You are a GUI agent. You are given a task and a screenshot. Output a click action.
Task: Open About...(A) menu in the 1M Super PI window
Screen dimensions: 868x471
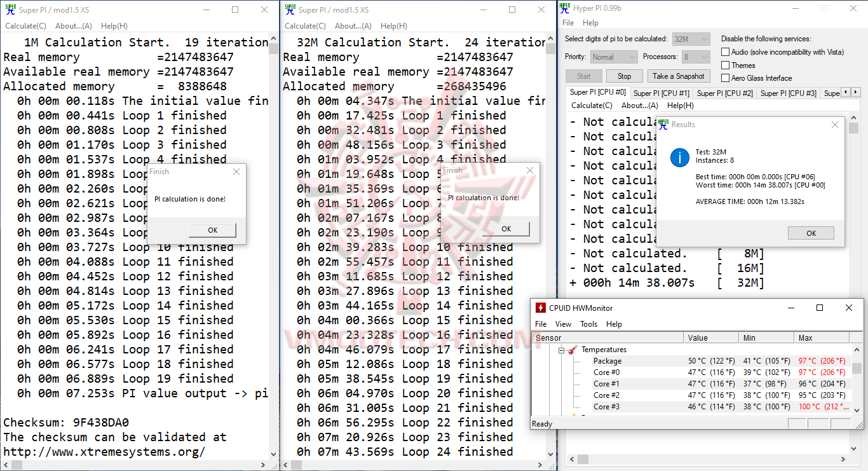click(x=74, y=26)
